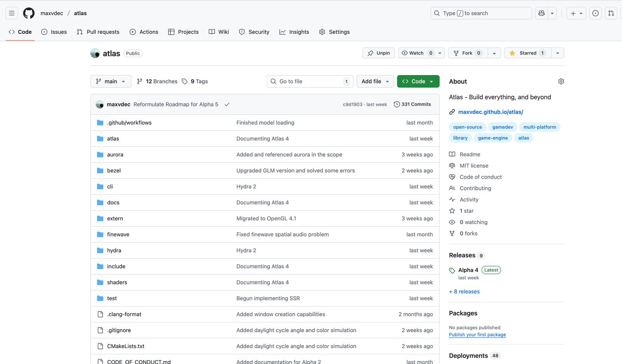Open the 331 Commits history
This screenshot has width=622, height=364.
412,104
